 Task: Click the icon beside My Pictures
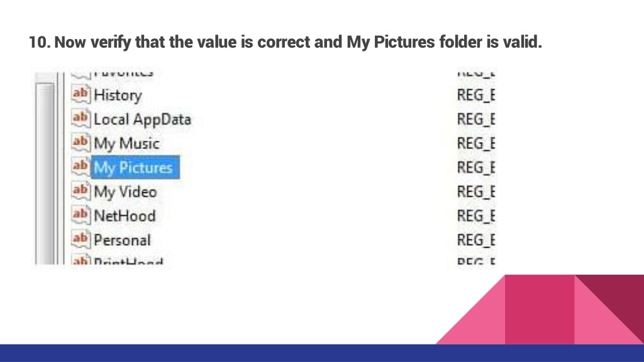pyautogui.click(x=81, y=167)
